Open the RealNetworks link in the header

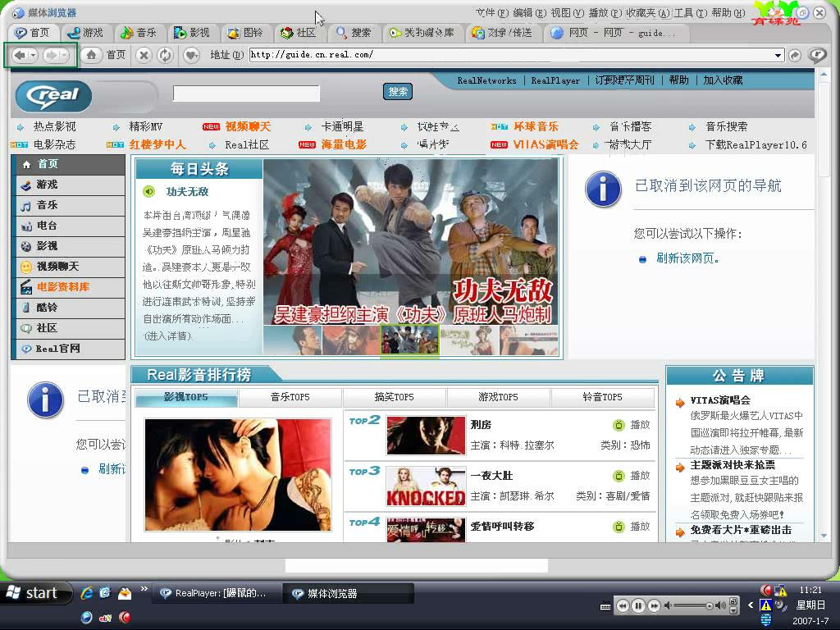point(486,80)
